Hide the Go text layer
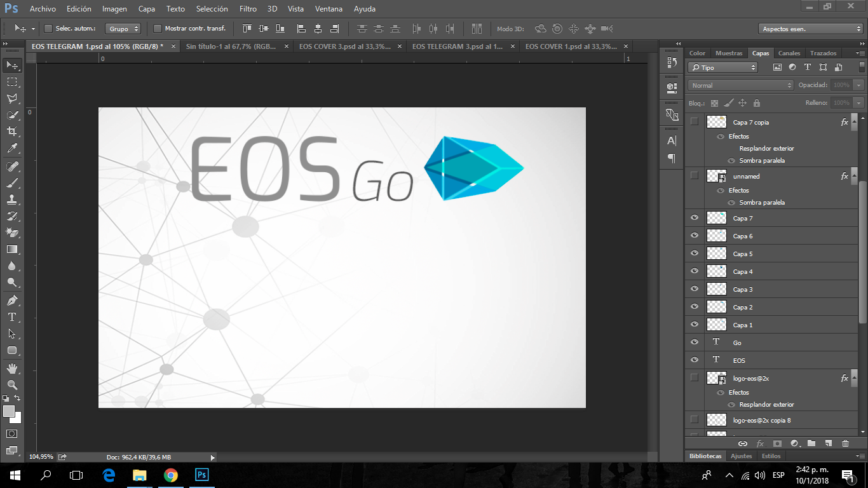The height and width of the screenshot is (488, 868). [x=695, y=342]
